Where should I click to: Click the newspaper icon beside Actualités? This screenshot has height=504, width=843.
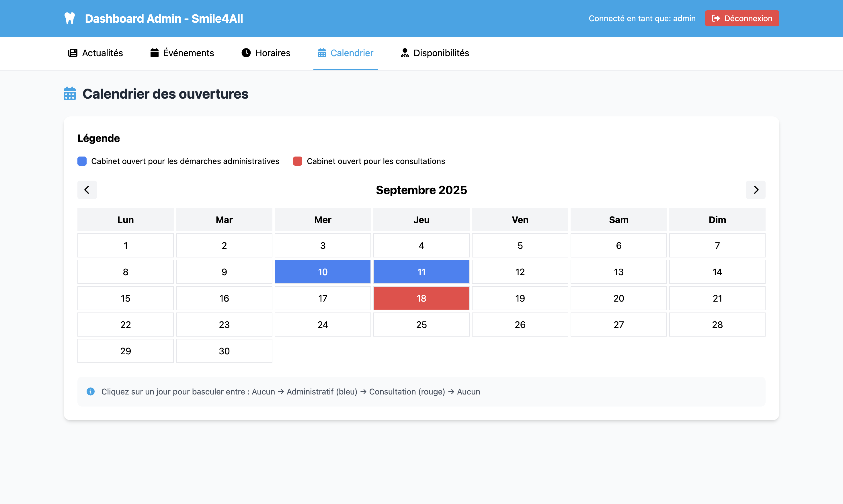click(73, 53)
